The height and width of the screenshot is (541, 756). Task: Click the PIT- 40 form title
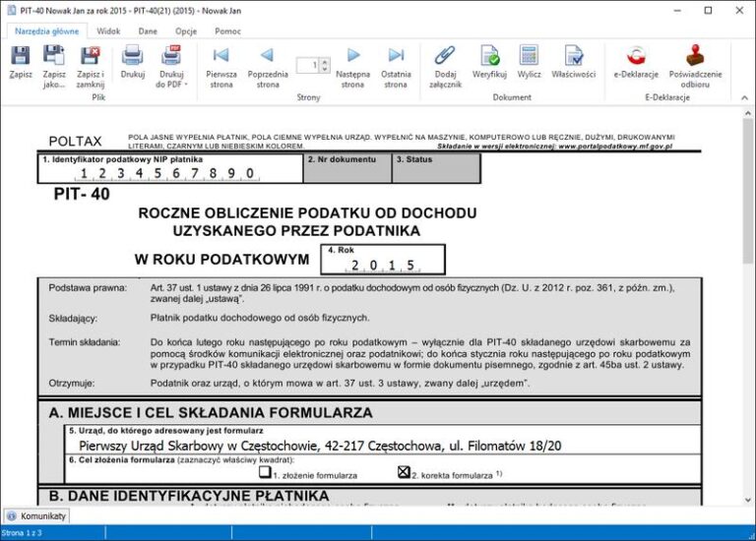click(82, 194)
